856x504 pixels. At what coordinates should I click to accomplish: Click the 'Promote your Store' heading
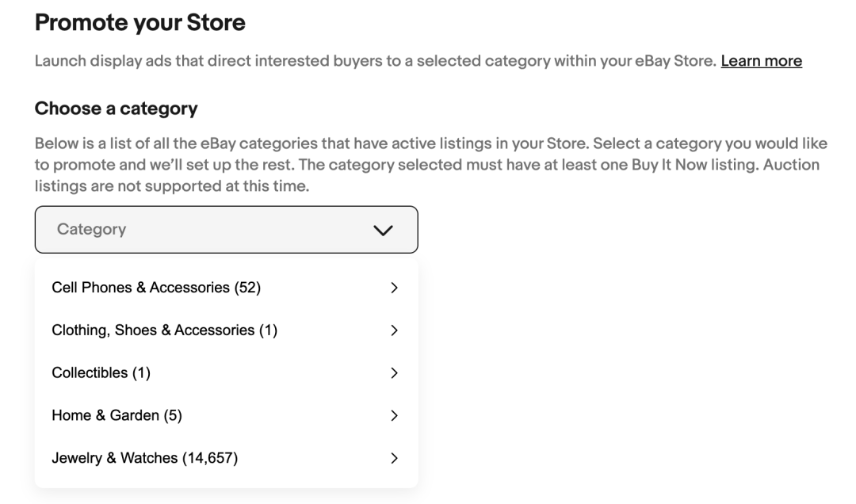click(x=139, y=23)
